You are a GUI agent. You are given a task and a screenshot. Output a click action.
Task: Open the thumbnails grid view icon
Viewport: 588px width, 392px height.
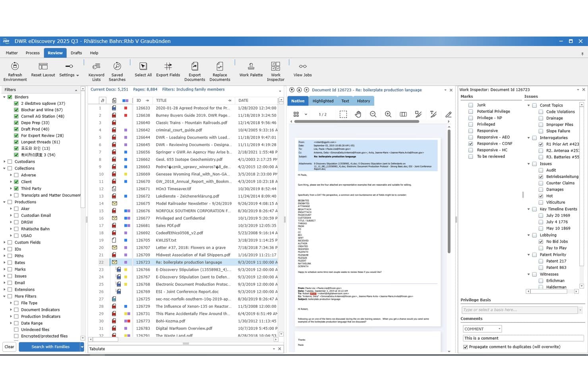(296, 114)
